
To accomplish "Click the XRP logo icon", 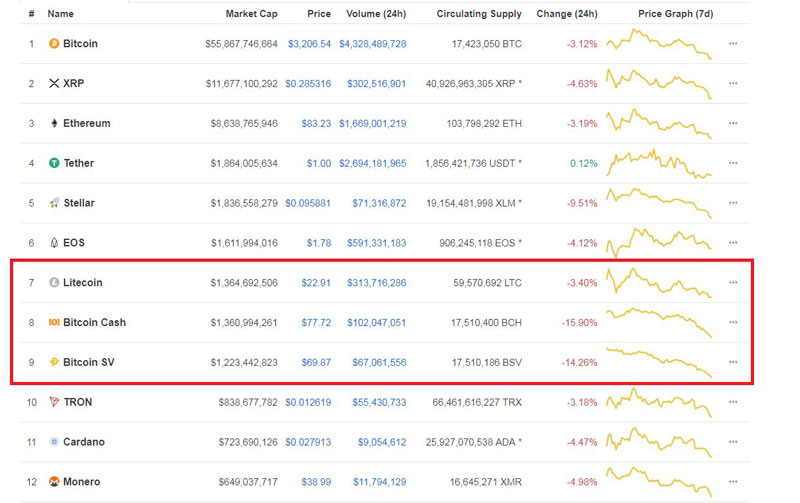I will click(54, 83).
